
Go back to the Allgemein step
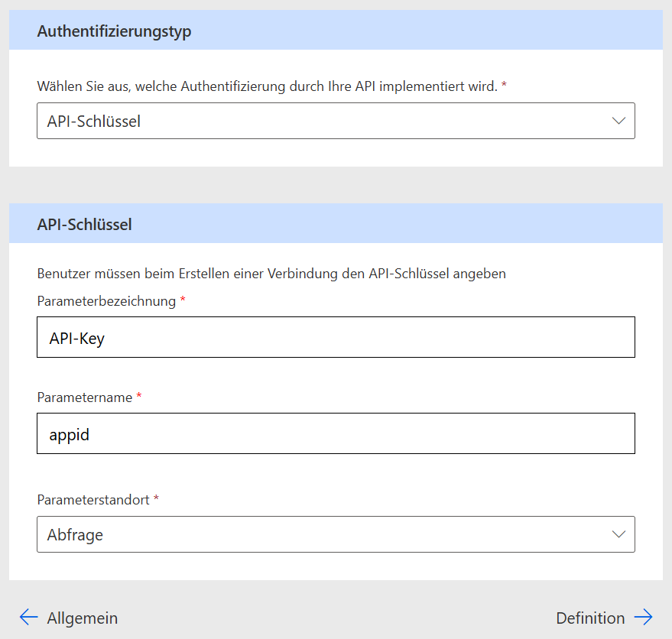pyautogui.click(x=82, y=618)
